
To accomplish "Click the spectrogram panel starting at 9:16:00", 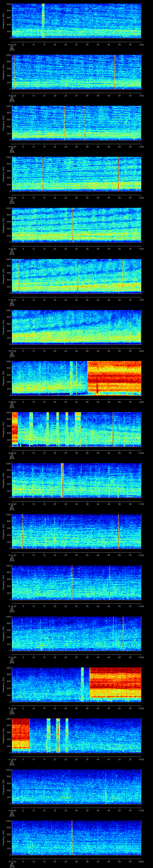I will tap(77, 787).
